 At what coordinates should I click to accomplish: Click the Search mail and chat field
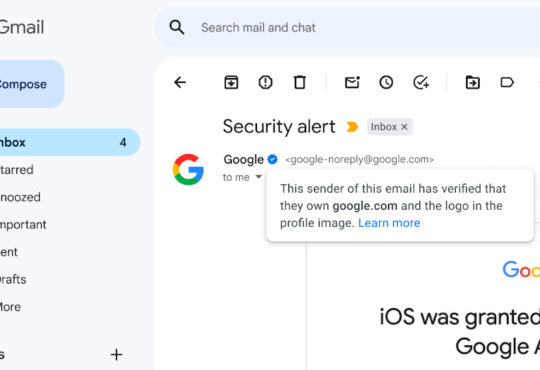pos(348,28)
